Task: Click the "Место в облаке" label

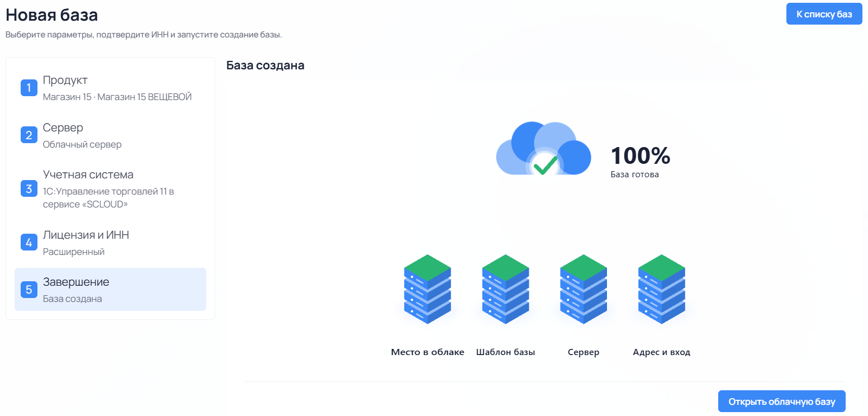Action: pyautogui.click(x=428, y=352)
